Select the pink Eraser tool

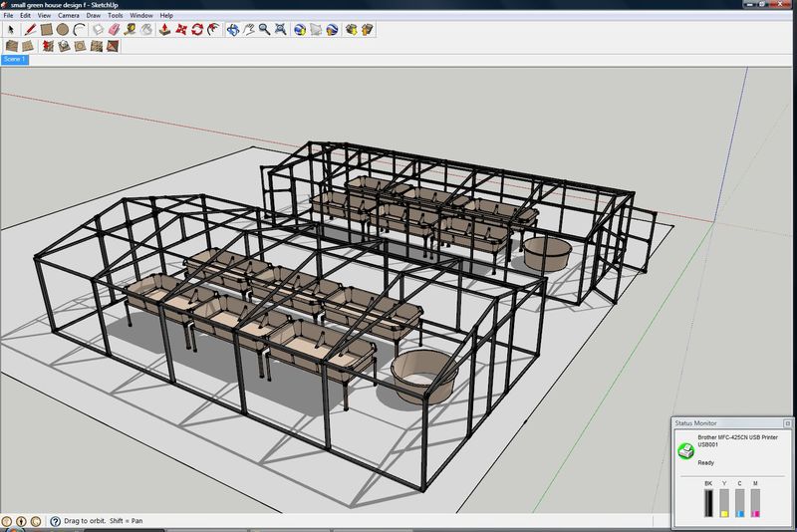coord(114,30)
